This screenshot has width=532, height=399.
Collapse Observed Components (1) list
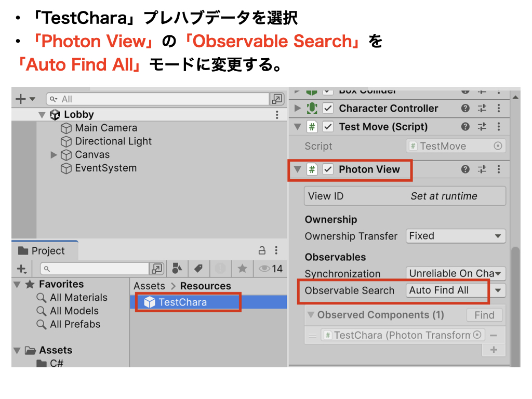[x=311, y=315]
